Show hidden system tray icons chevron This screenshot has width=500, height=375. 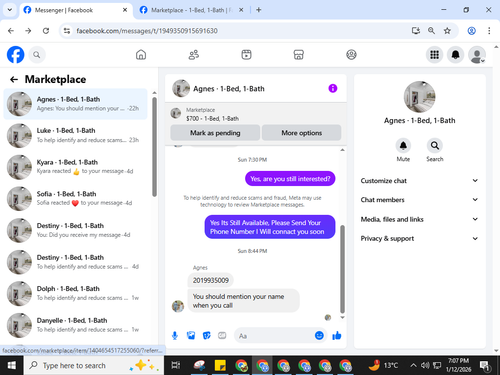[x=413, y=365]
